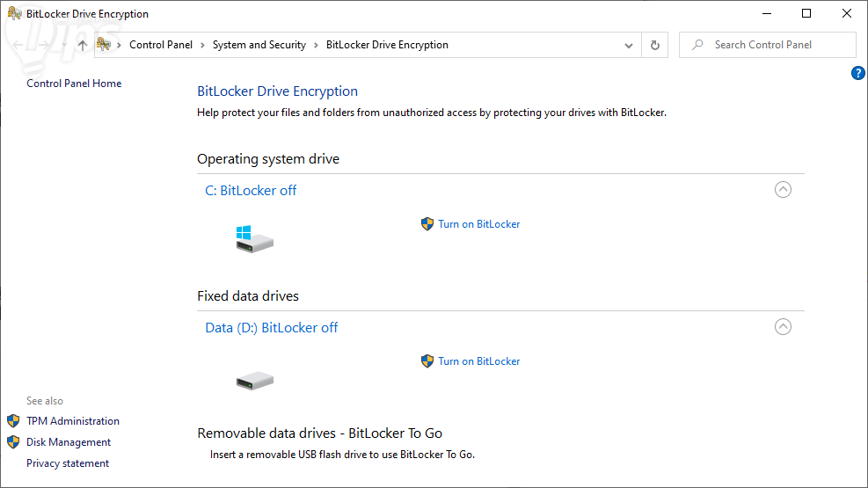Image resolution: width=868 pixels, height=488 pixels.
Task: Turn on BitLocker for the C: drive
Action: pos(478,224)
